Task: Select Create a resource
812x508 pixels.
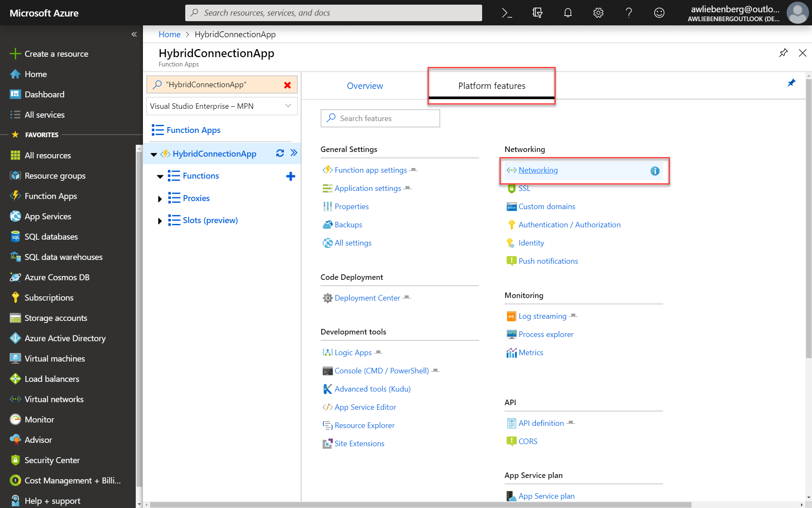Action: click(56, 54)
